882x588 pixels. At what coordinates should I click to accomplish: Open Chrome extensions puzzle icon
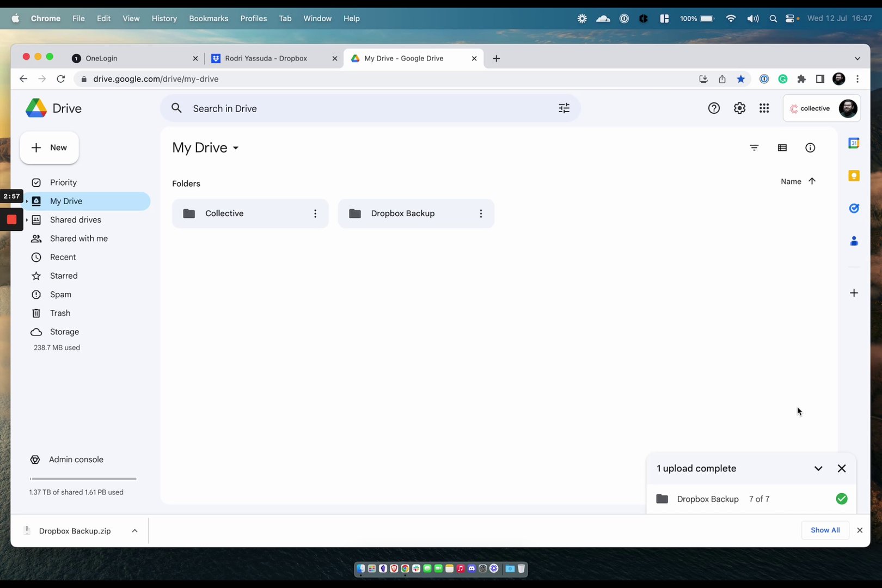pos(801,79)
